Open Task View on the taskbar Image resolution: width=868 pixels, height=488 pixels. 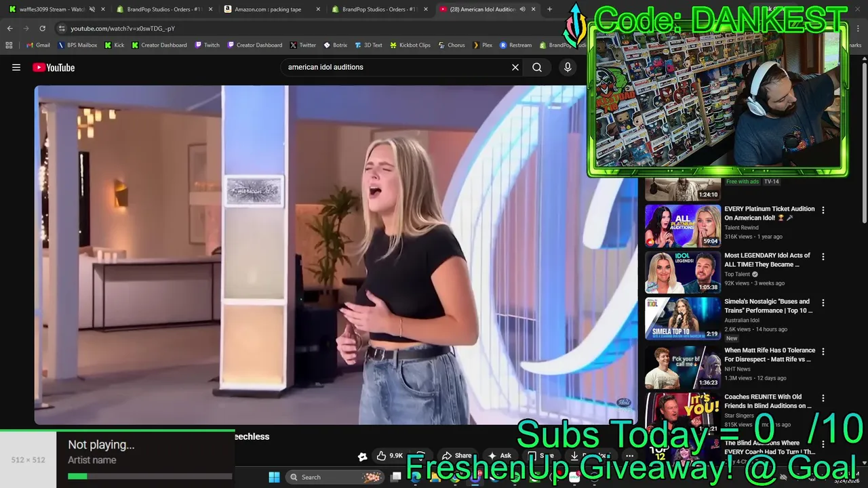396,477
